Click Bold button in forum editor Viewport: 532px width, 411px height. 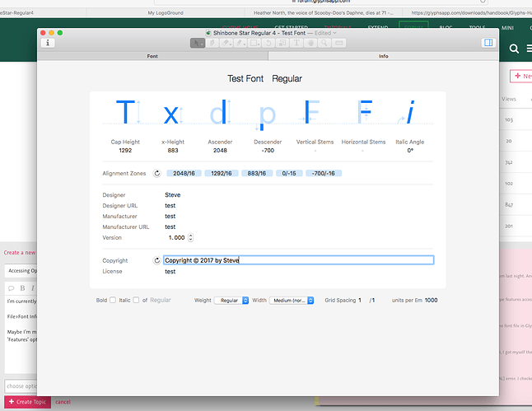22,288
